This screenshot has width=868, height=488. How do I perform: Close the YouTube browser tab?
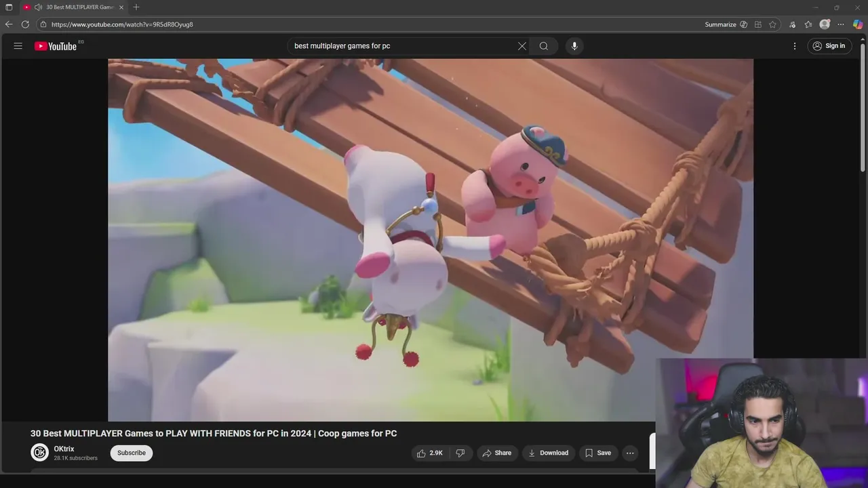point(121,7)
